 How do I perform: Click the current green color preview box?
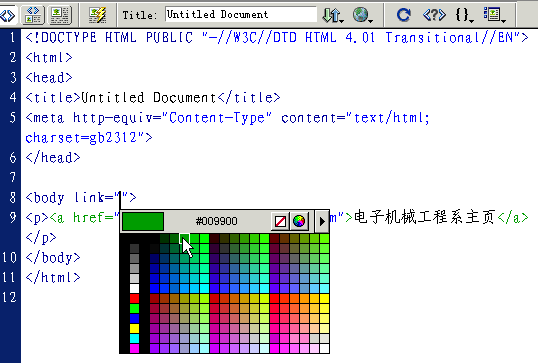[143, 221]
